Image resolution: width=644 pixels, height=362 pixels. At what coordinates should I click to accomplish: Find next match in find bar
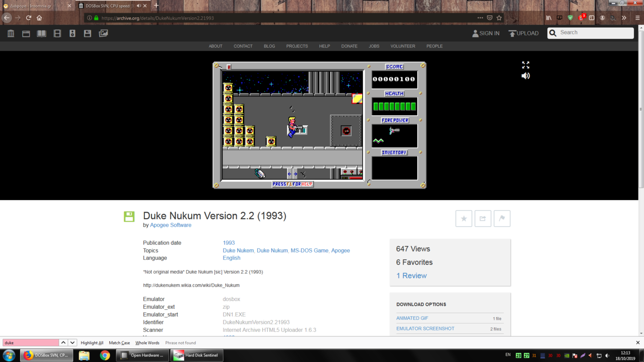[72, 343]
